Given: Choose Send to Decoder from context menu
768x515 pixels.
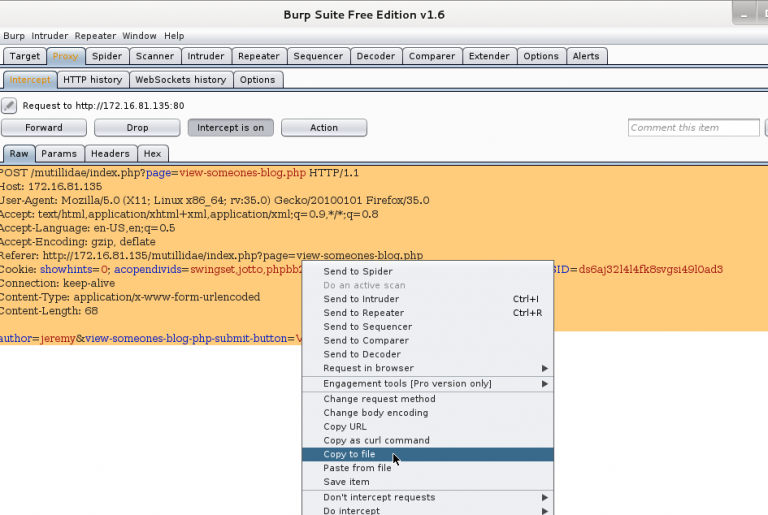Looking at the screenshot, I should (428, 354).
